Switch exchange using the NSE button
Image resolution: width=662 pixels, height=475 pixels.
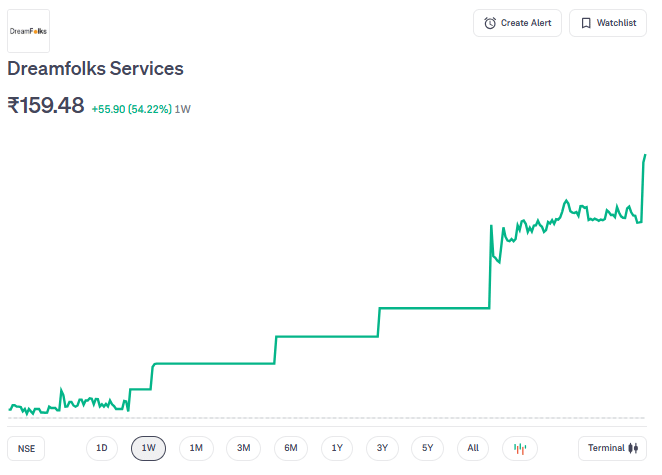[26, 449]
